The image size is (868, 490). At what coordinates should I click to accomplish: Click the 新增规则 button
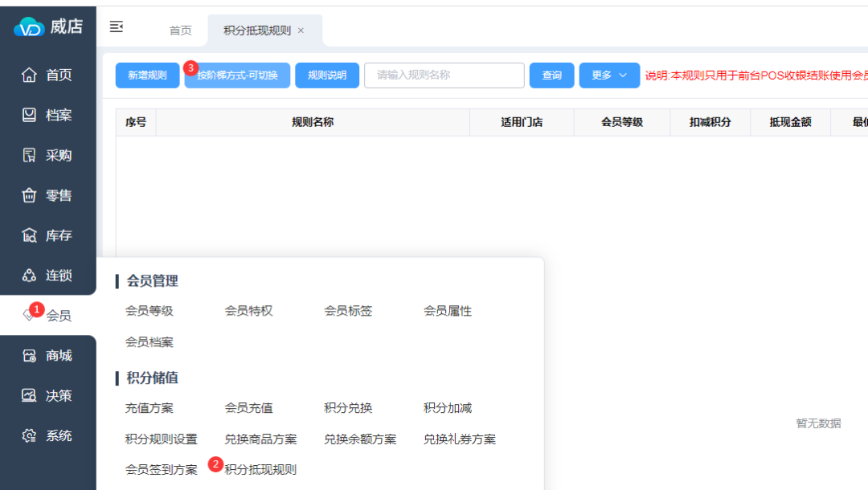coord(147,76)
